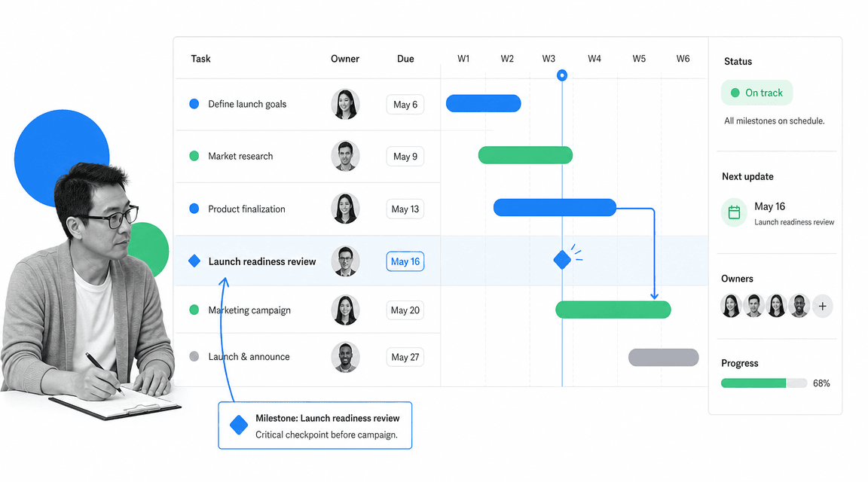The width and height of the screenshot is (868, 482).
Task: Click the Due column header
Action: 405,59
